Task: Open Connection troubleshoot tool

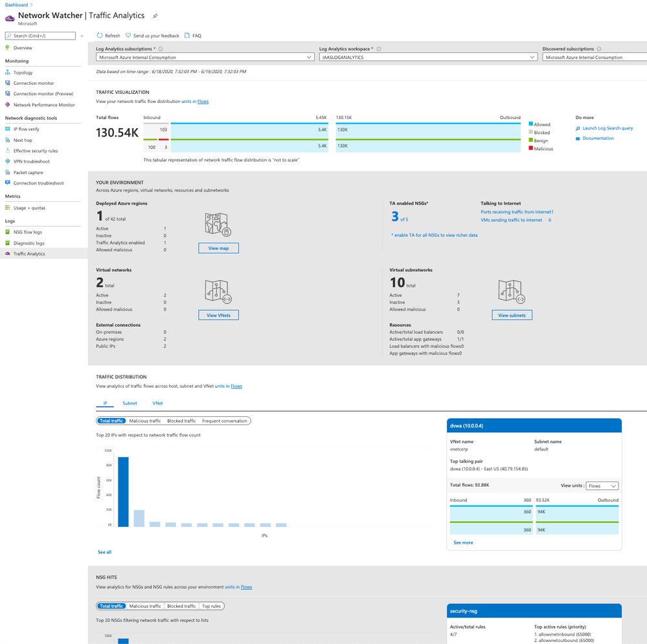Action: (38, 183)
